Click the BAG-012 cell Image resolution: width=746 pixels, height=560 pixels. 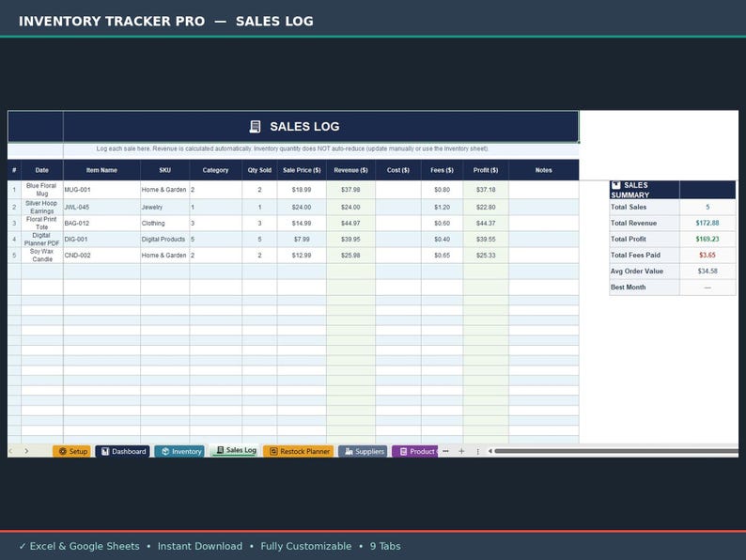coord(101,223)
